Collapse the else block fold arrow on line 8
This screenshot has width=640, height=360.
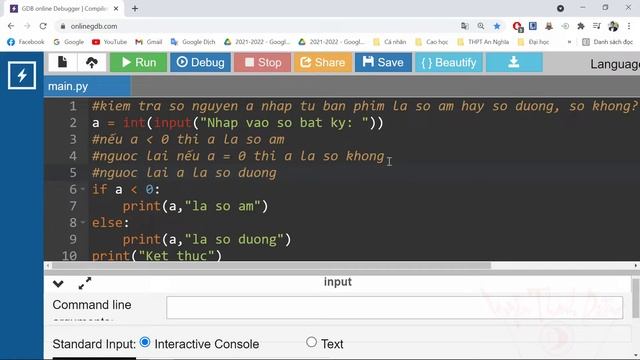pos(83,222)
